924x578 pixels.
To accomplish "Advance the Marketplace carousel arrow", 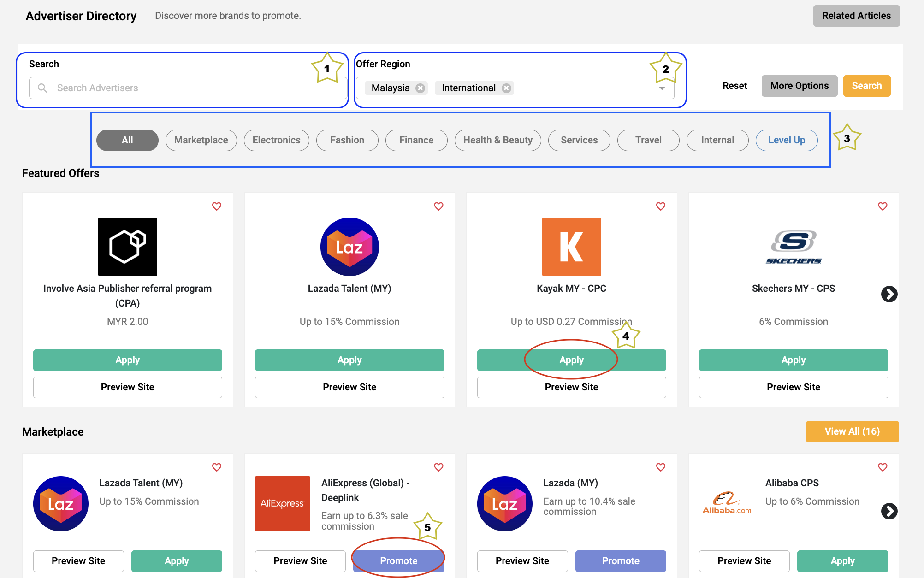I will point(889,511).
